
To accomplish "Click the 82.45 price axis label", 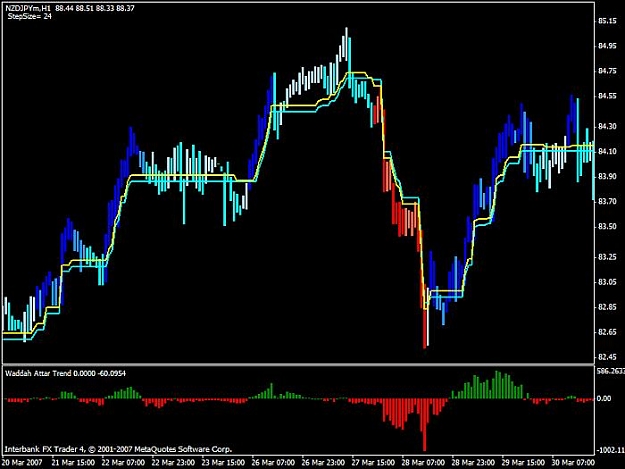I will pos(607,357).
